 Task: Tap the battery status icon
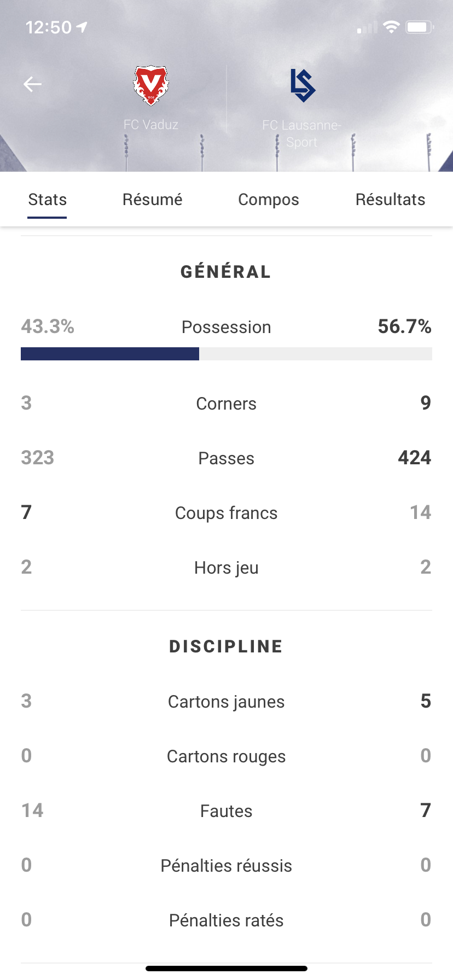(420, 27)
